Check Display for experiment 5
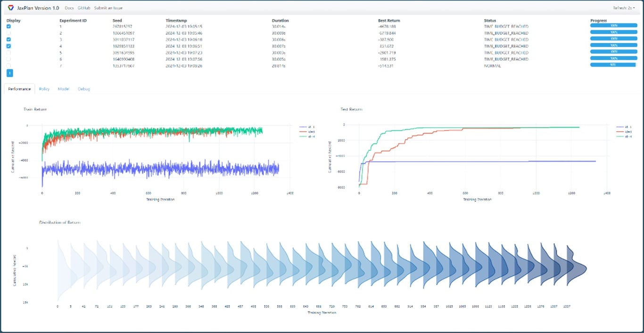This screenshot has height=333, width=644. 8,53
